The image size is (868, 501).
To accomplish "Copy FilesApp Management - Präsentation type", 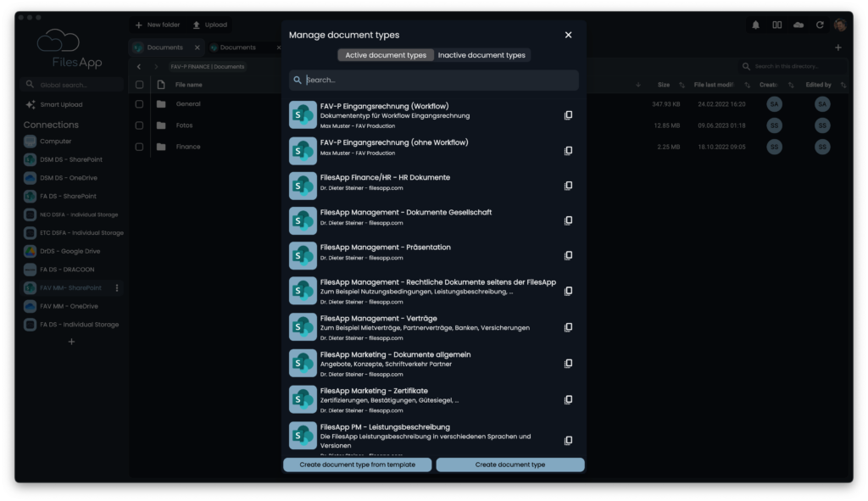I will (568, 255).
